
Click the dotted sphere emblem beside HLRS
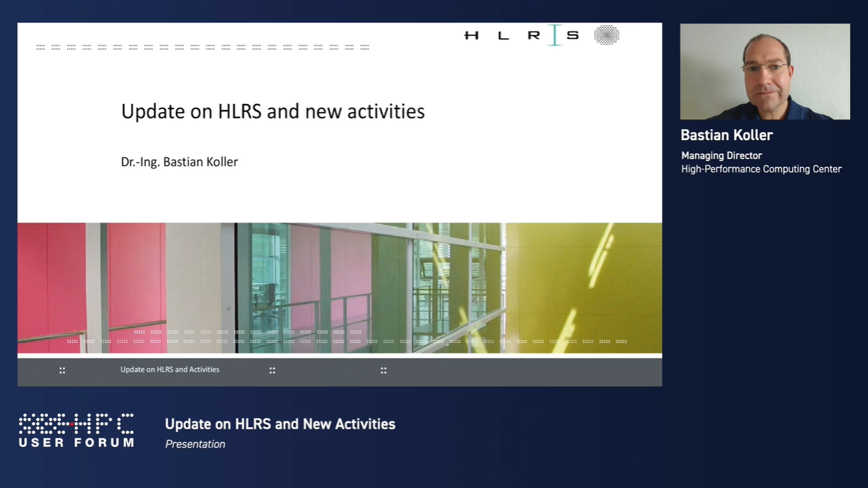pyautogui.click(x=607, y=35)
